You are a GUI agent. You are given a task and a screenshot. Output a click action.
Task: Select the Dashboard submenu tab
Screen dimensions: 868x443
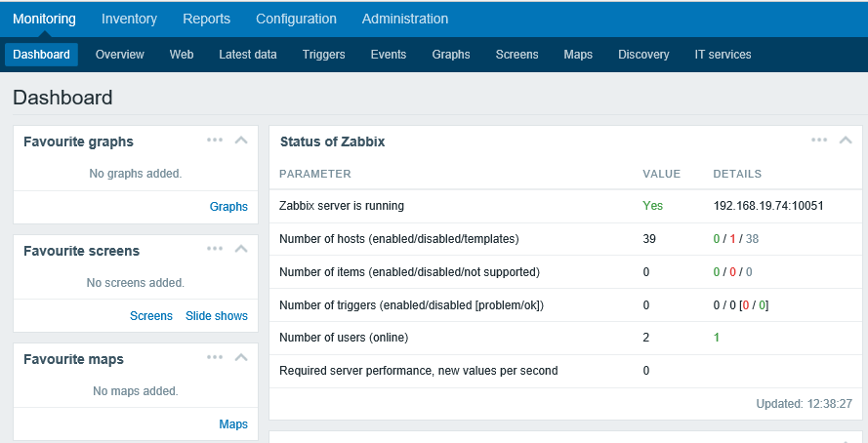(x=42, y=55)
